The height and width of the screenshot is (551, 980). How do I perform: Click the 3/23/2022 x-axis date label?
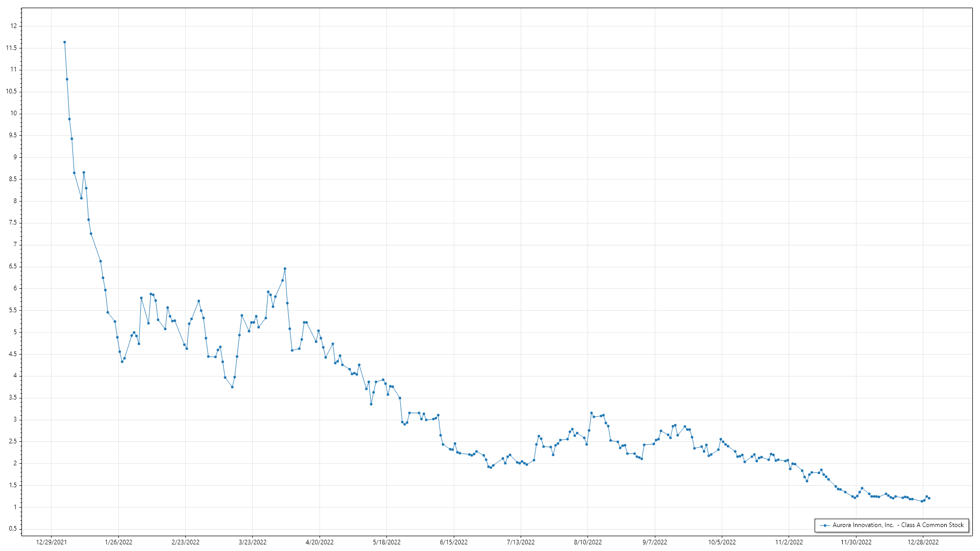click(x=253, y=542)
